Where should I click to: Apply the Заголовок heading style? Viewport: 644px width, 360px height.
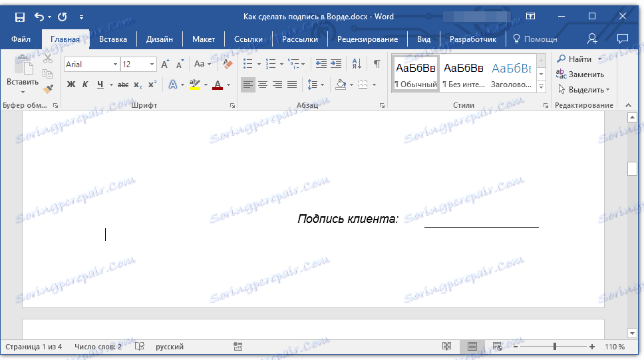coord(512,74)
